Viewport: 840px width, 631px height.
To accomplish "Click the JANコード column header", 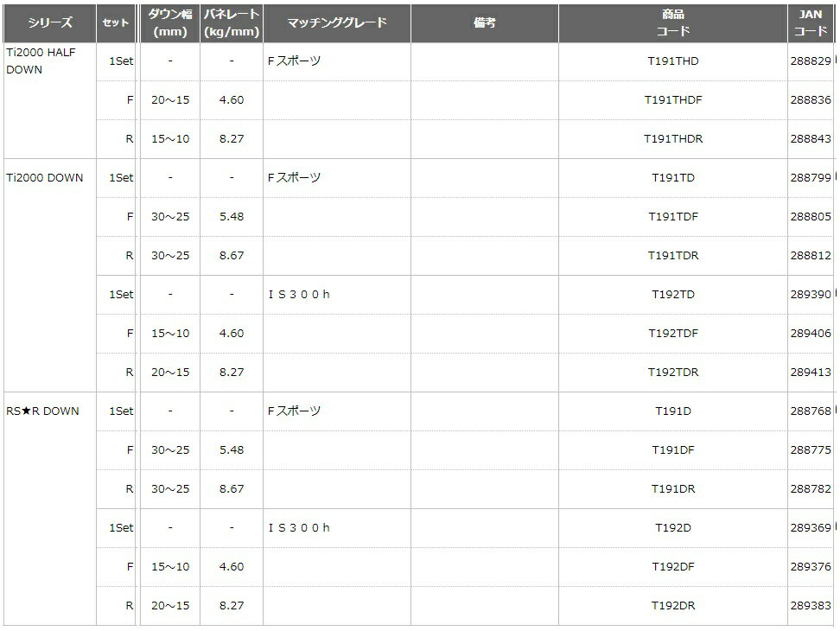I will click(811, 23).
